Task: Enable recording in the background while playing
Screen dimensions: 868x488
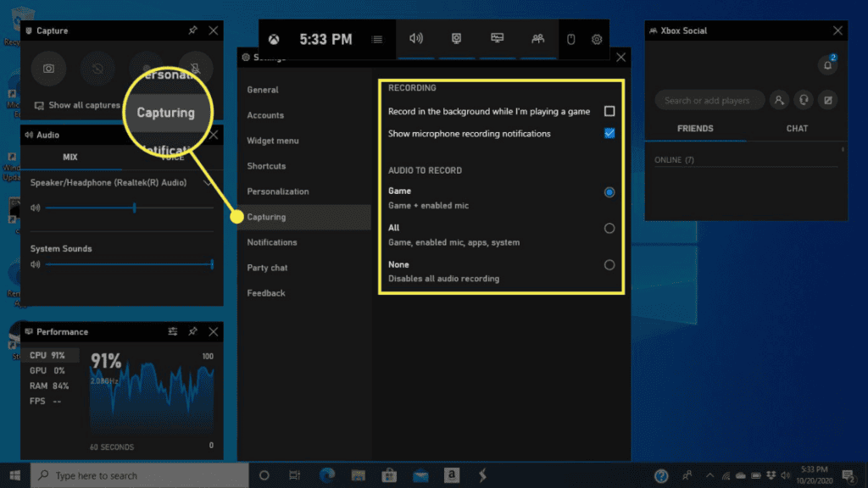Action: [x=609, y=110]
